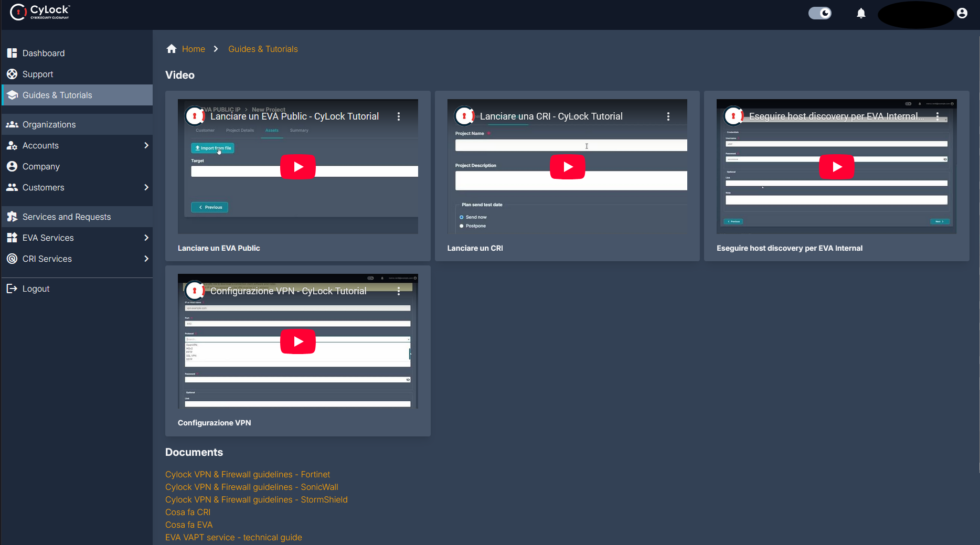Open the Fortinet VPN & Firewall guidelines document
The height and width of the screenshot is (545, 980).
(x=248, y=474)
